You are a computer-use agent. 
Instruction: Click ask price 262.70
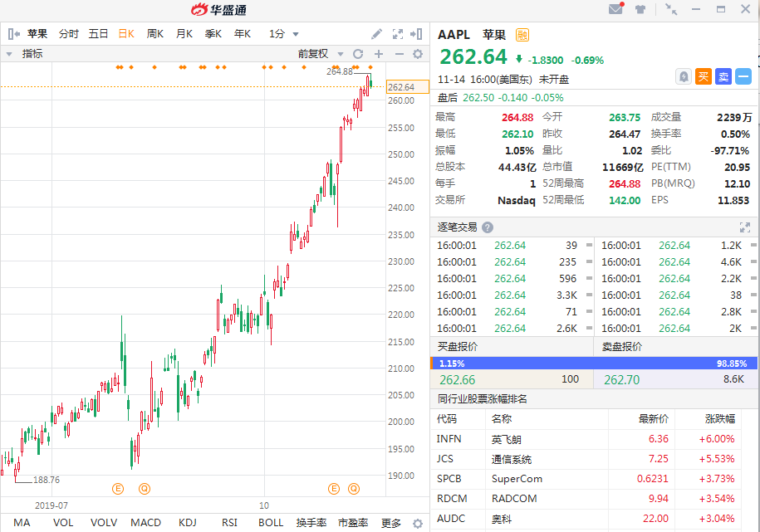pyautogui.click(x=621, y=380)
